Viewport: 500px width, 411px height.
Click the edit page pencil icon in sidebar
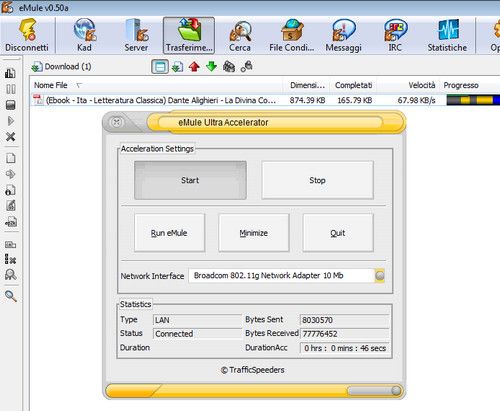tap(11, 205)
